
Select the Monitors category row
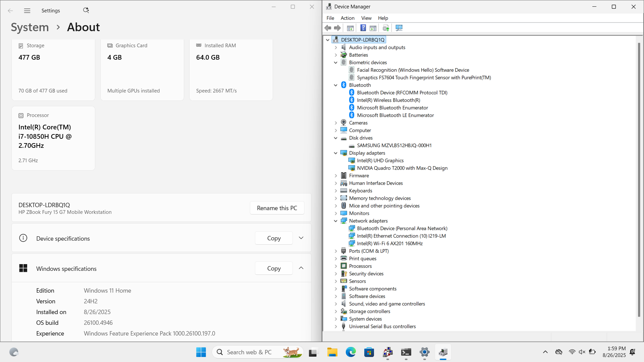pos(359,214)
